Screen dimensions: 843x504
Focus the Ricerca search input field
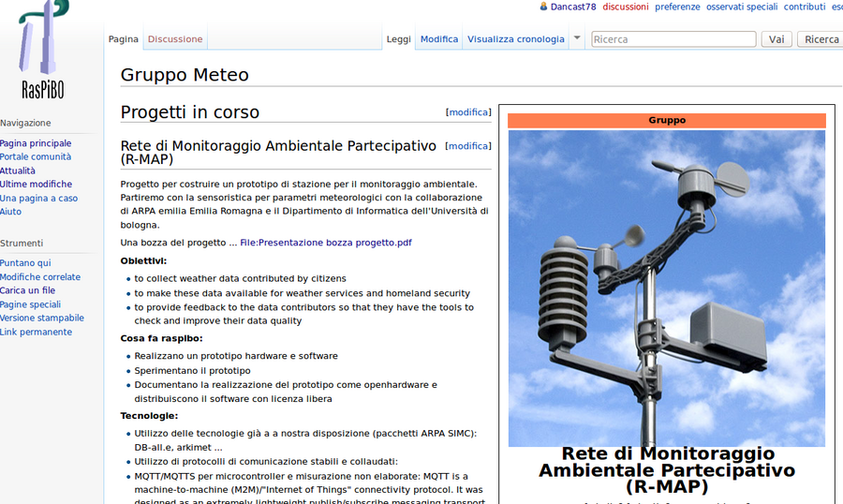(673, 39)
